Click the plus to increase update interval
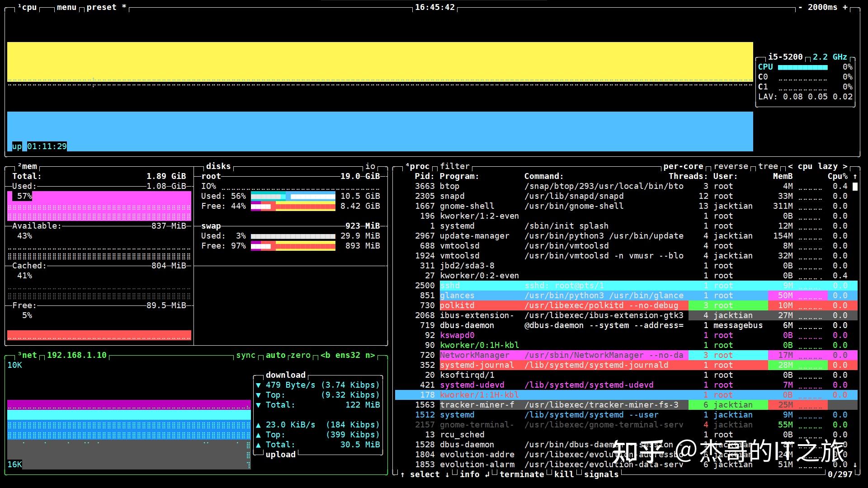 845,7
